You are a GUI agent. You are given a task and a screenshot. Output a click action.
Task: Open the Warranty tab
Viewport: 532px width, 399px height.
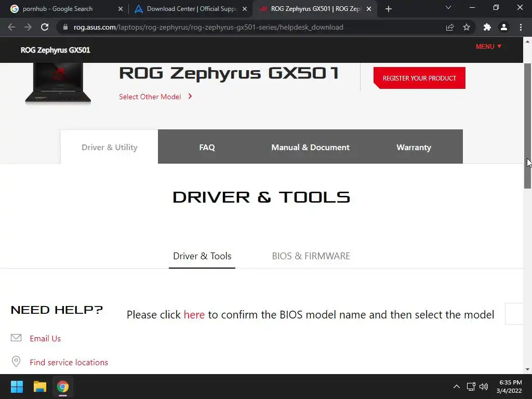[414, 147]
